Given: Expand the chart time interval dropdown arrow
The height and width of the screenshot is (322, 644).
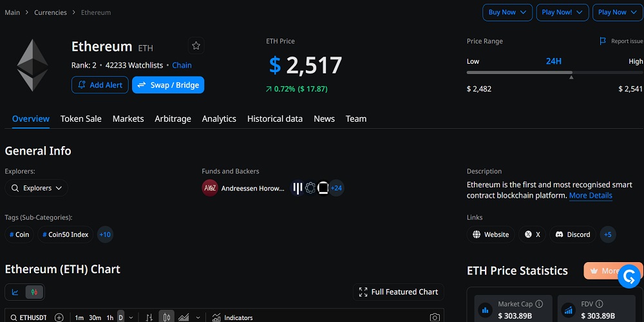Looking at the screenshot, I should click(131, 317).
